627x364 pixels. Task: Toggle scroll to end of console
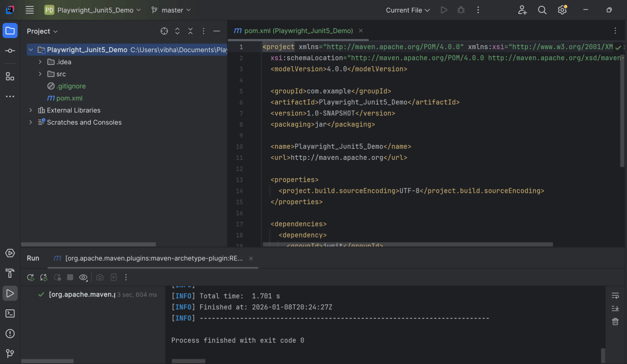coord(615,309)
